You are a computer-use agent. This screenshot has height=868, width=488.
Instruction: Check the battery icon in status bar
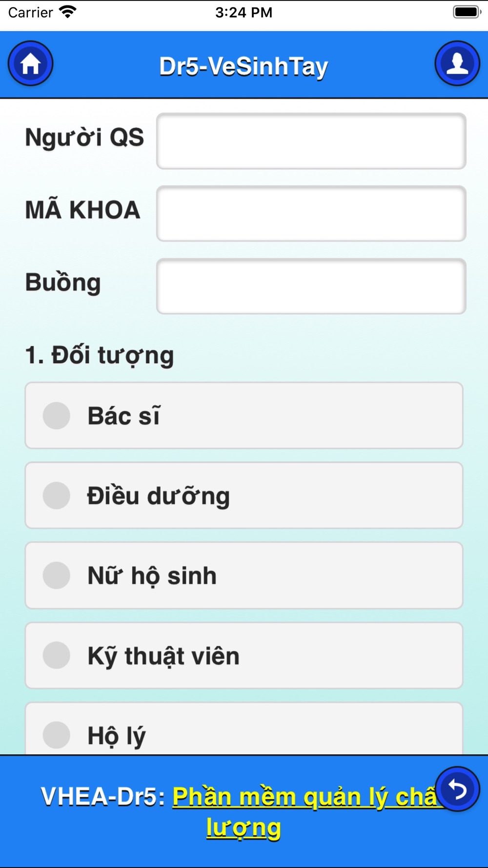click(467, 12)
